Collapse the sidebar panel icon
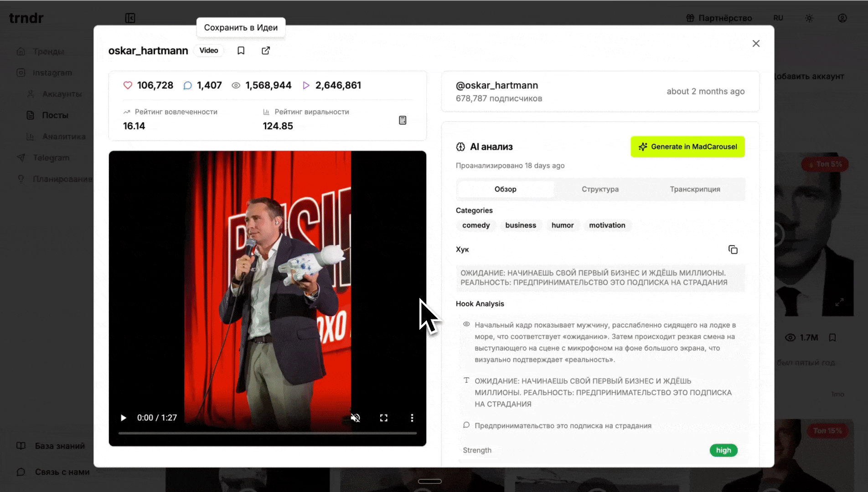The width and height of the screenshot is (868, 492). [130, 18]
